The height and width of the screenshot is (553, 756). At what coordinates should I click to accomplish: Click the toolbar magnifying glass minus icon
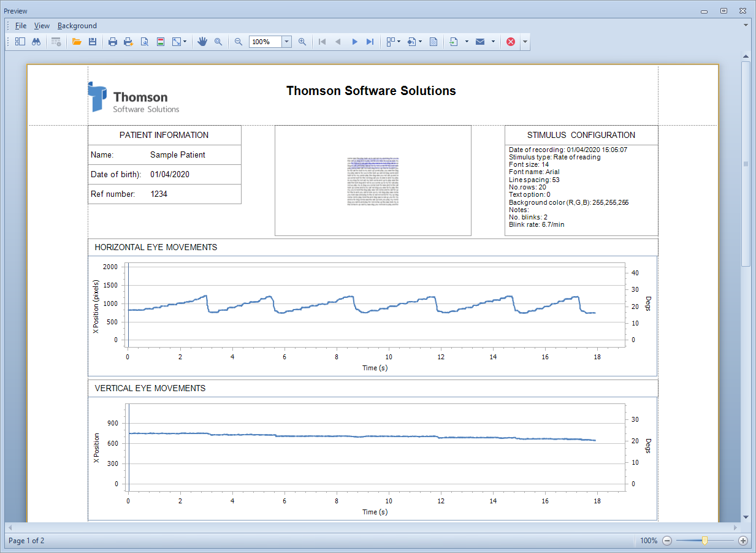point(239,42)
